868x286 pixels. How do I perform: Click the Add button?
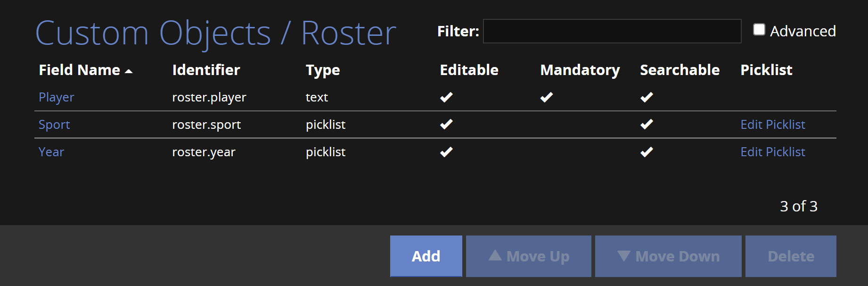click(426, 256)
